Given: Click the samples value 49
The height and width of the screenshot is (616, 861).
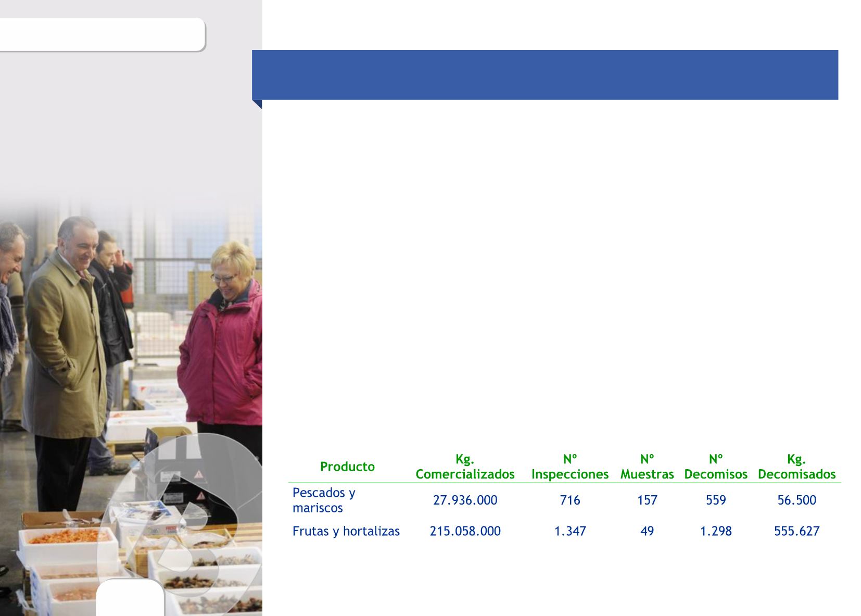Looking at the screenshot, I should click(x=647, y=531).
